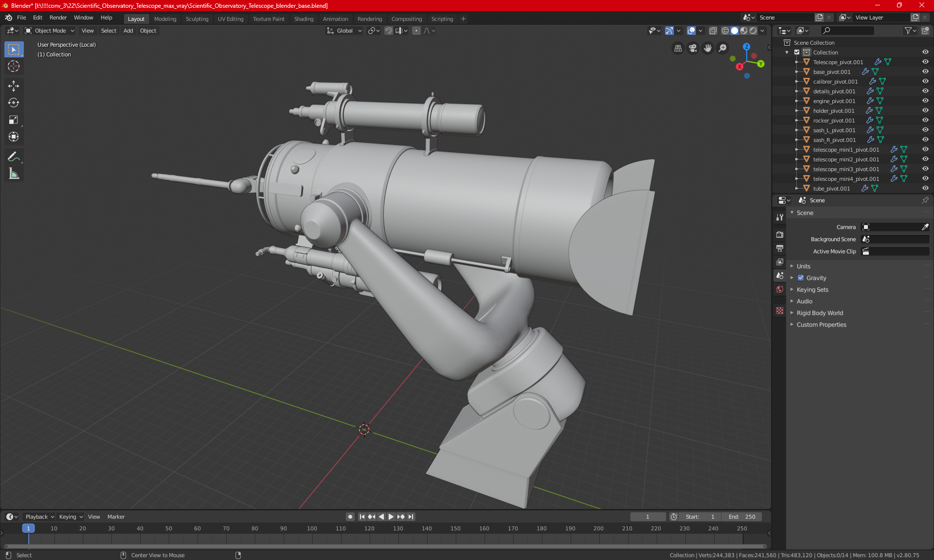Open the Object Mode dropdown
The height and width of the screenshot is (560, 934).
point(50,31)
